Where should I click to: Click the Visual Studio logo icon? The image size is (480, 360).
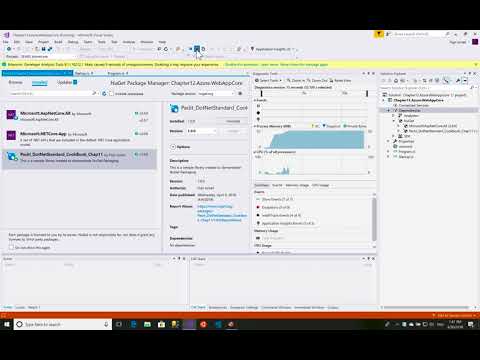click(x=6, y=35)
